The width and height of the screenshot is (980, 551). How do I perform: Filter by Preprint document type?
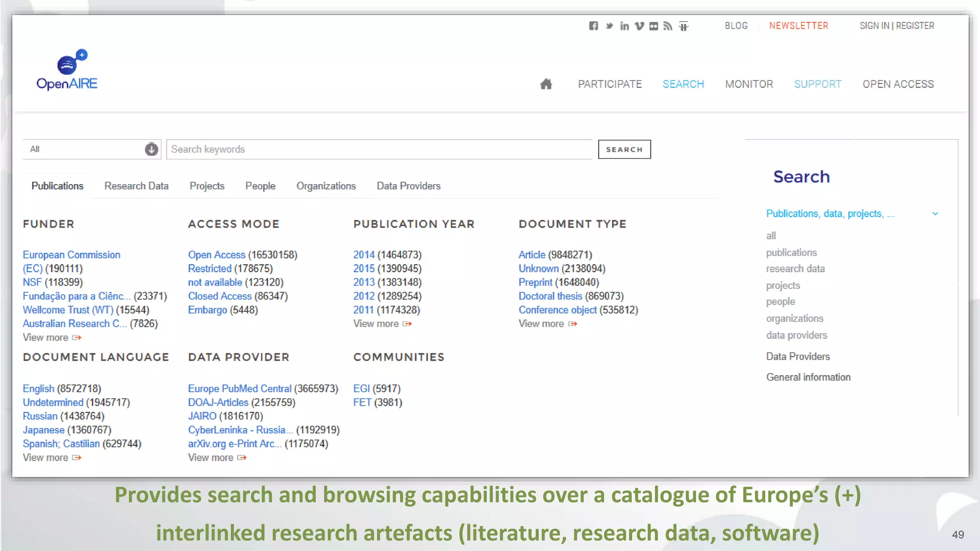click(535, 283)
